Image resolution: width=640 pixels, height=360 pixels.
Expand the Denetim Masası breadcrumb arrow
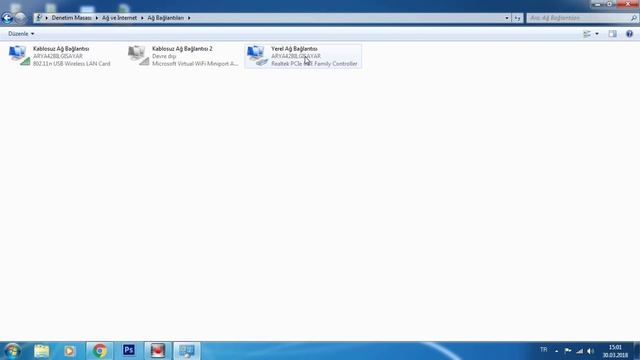tap(96, 18)
